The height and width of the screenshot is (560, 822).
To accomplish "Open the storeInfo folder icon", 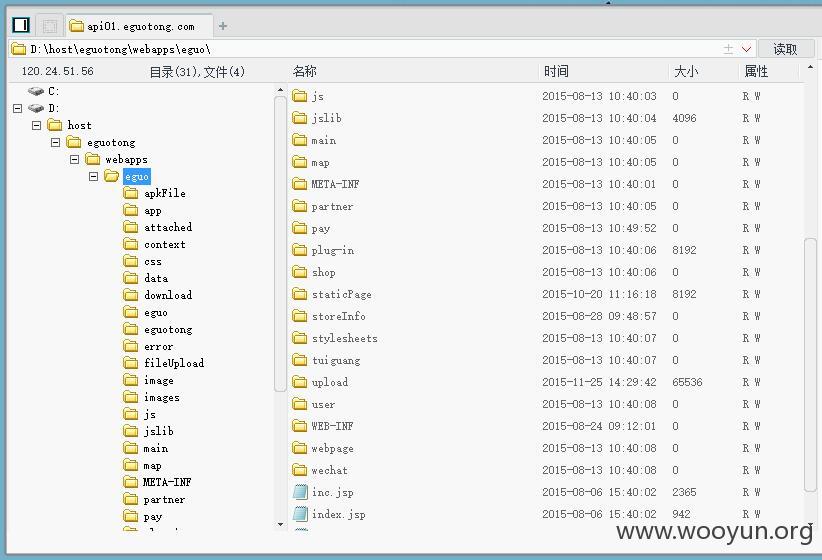I will point(299,316).
